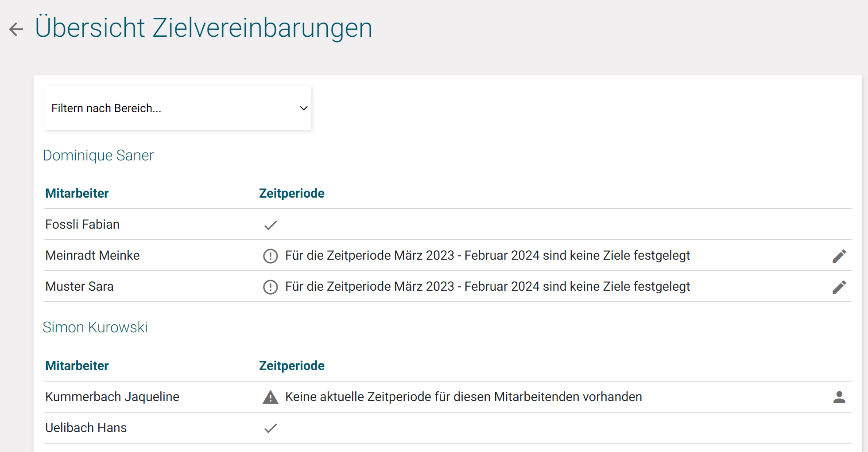Viewport: 868px width, 452px height.
Task: Click Mitarbeiter column header under Dominique Saner
Action: point(77,193)
